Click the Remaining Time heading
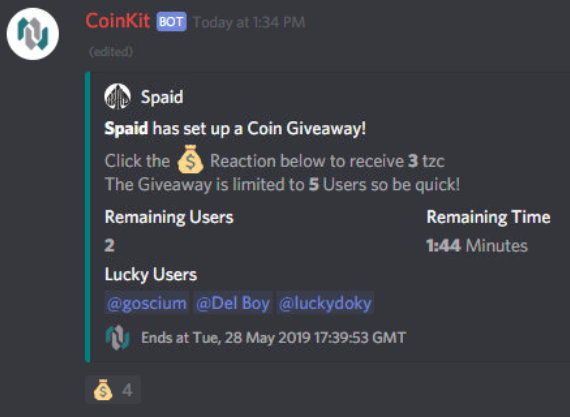The width and height of the screenshot is (570, 417). tap(488, 217)
